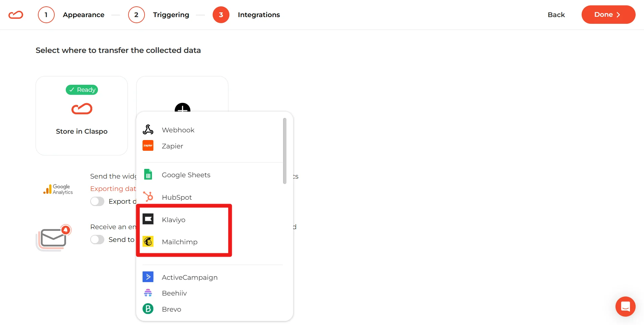Select the Klaviyo integration icon
Image resolution: width=644 pixels, height=325 pixels.
[x=148, y=219]
